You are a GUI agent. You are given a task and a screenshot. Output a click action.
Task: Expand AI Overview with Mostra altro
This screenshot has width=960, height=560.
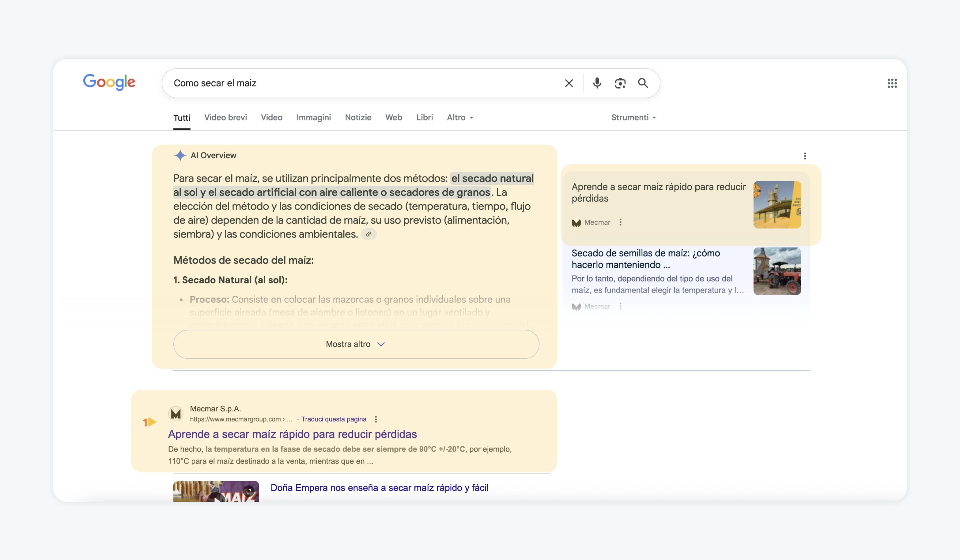(x=356, y=344)
